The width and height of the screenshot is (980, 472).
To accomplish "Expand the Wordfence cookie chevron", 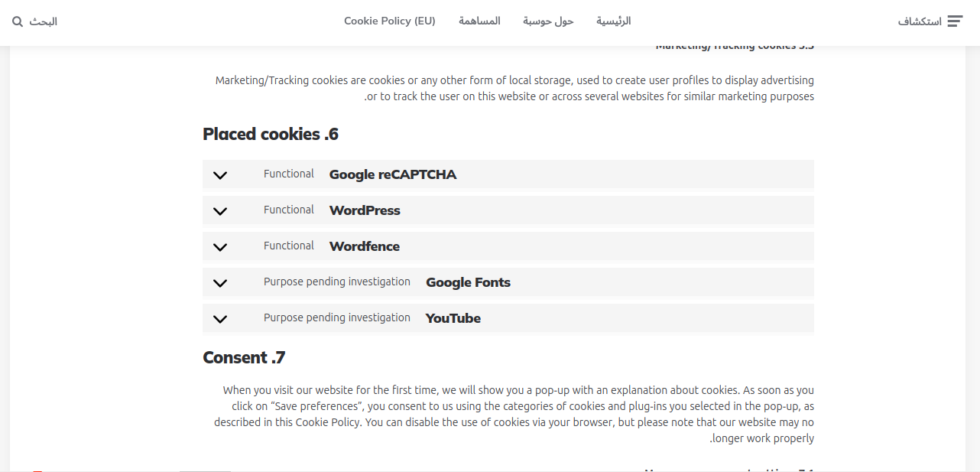I will pyautogui.click(x=220, y=247).
